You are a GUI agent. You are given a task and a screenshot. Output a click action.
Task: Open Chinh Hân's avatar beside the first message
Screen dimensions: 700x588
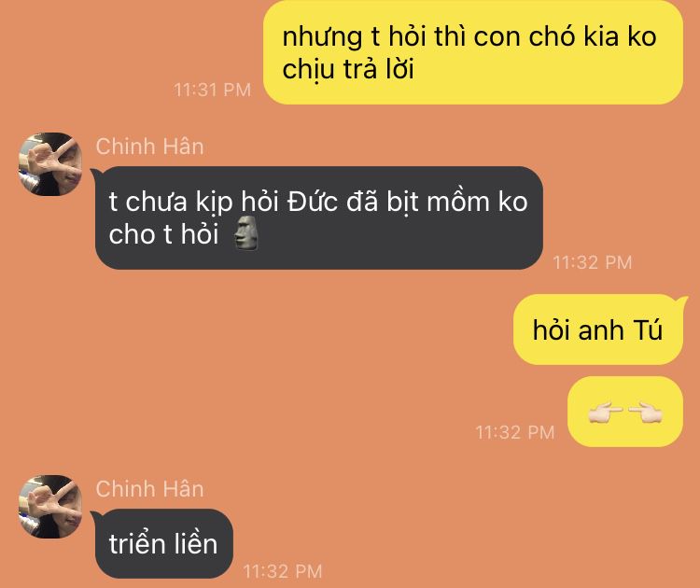click(x=50, y=164)
